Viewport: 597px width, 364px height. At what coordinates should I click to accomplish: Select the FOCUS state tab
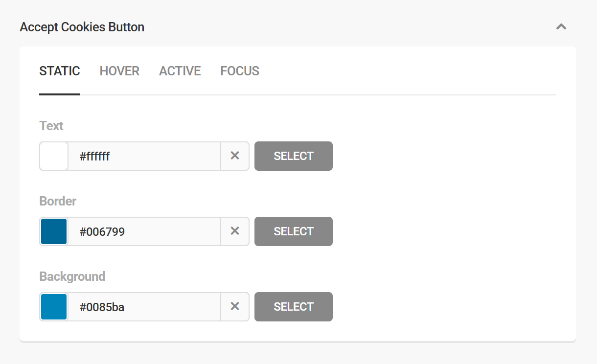coord(239,70)
